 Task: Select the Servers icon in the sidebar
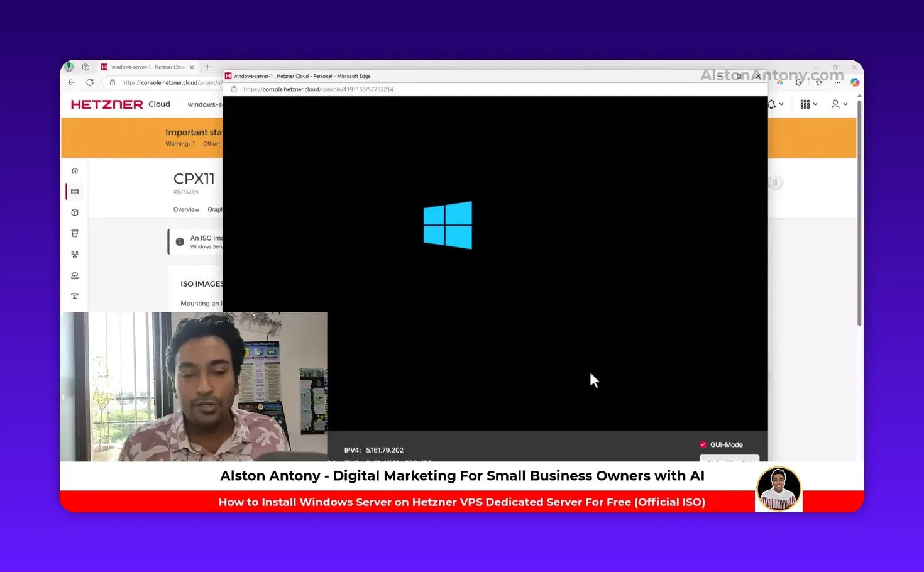click(x=75, y=191)
